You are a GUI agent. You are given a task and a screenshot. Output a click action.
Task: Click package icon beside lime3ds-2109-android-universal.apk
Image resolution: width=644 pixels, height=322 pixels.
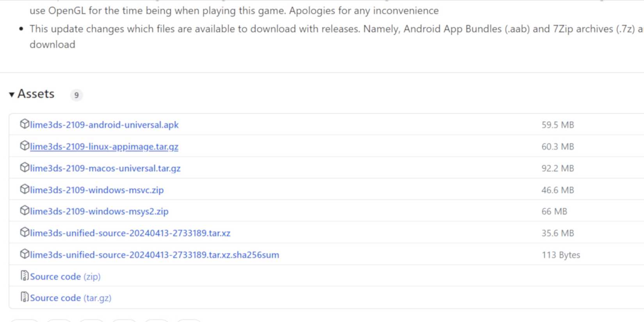[x=24, y=124]
